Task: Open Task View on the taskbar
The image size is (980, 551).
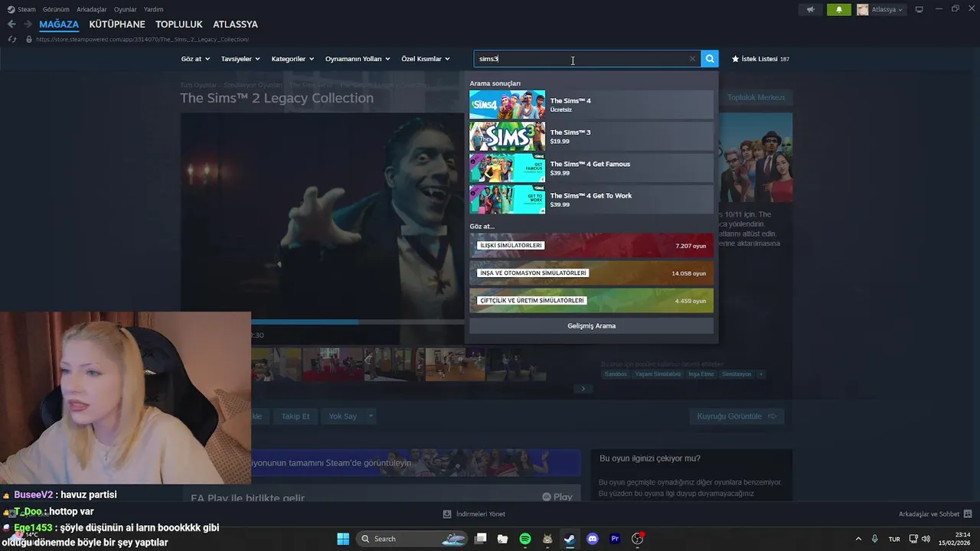Action: coord(481,539)
